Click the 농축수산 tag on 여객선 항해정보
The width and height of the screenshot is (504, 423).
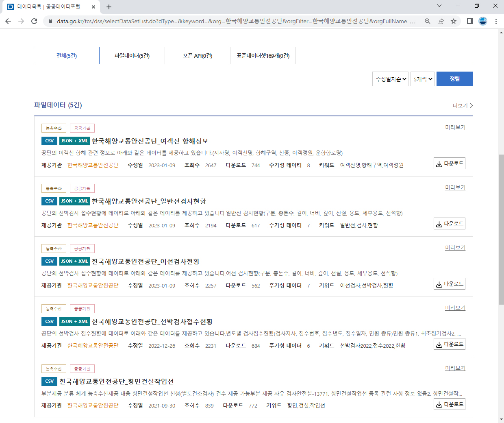tap(54, 128)
